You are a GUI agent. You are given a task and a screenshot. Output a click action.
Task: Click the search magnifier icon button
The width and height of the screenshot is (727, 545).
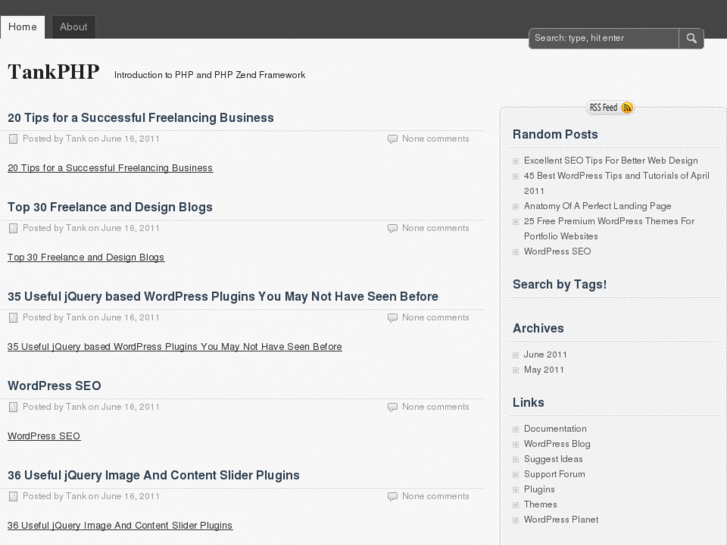coord(692,38)
